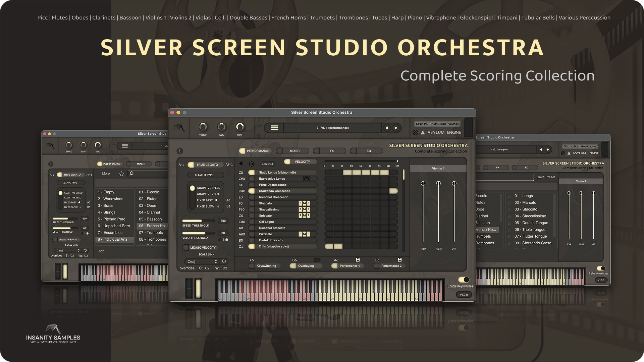
Task: Click the Insanity Samples logo in center window
Action: 179,128
